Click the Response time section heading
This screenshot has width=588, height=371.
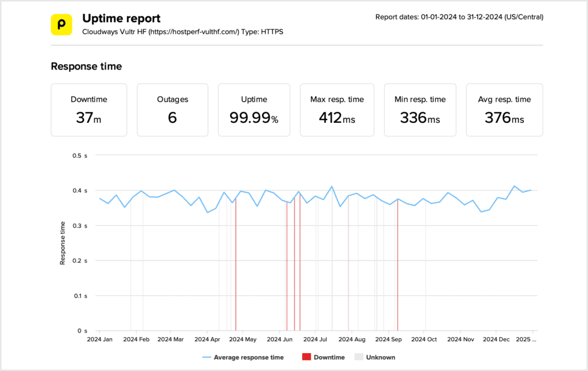point(86,67)
